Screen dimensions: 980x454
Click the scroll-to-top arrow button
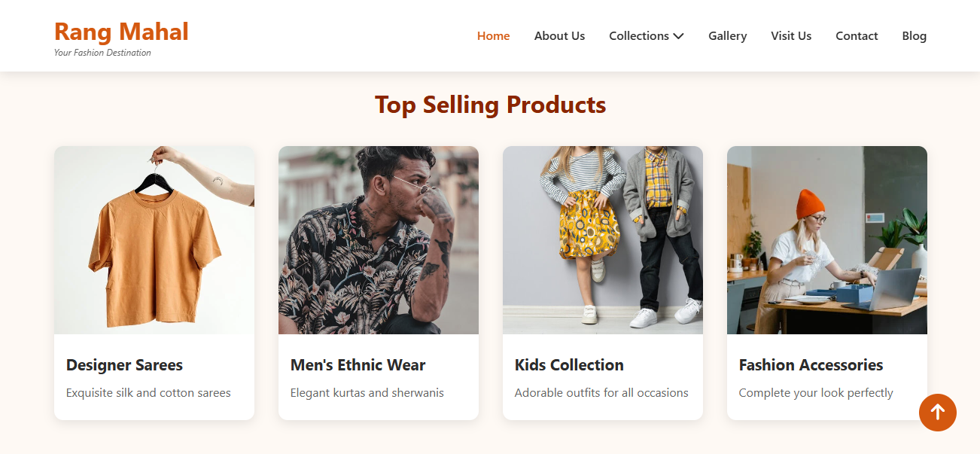pyautogui.click(x=937, y=413)
